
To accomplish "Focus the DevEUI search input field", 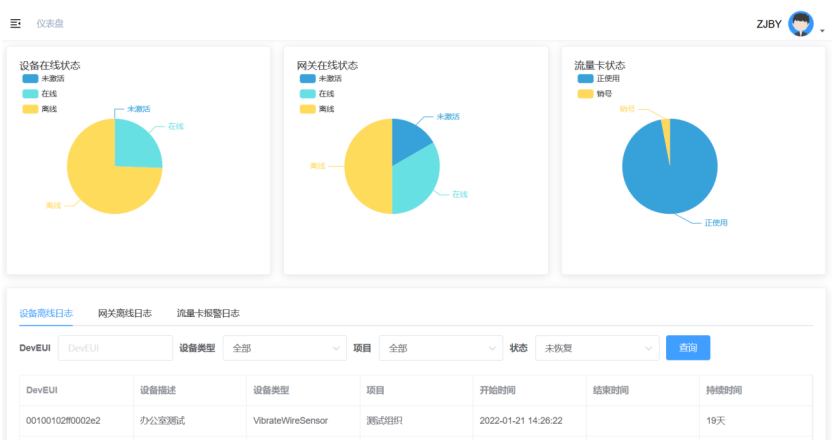I will pyautogui.click(x=115, y=348).
